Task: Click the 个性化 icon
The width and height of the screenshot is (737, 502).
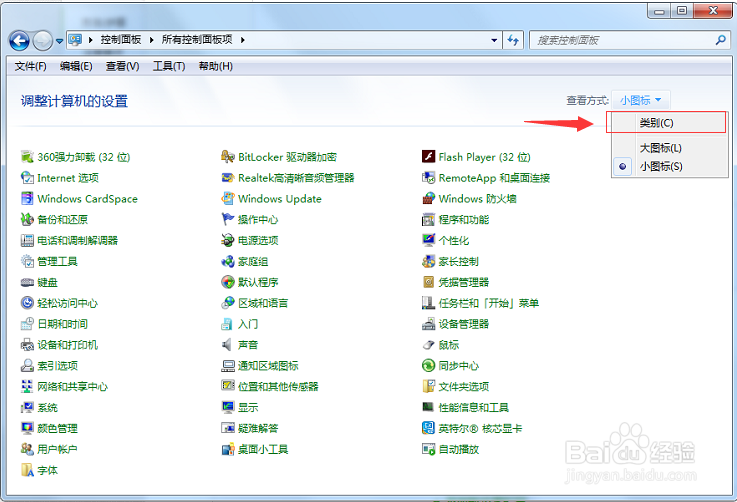Action: pyautogui.click(x=428, y=240)
